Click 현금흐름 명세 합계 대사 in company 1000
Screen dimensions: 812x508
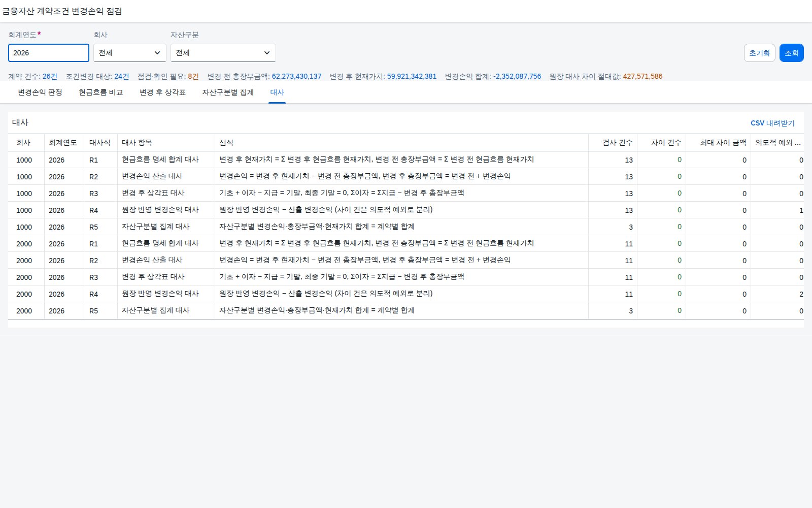tap(160, 160)
